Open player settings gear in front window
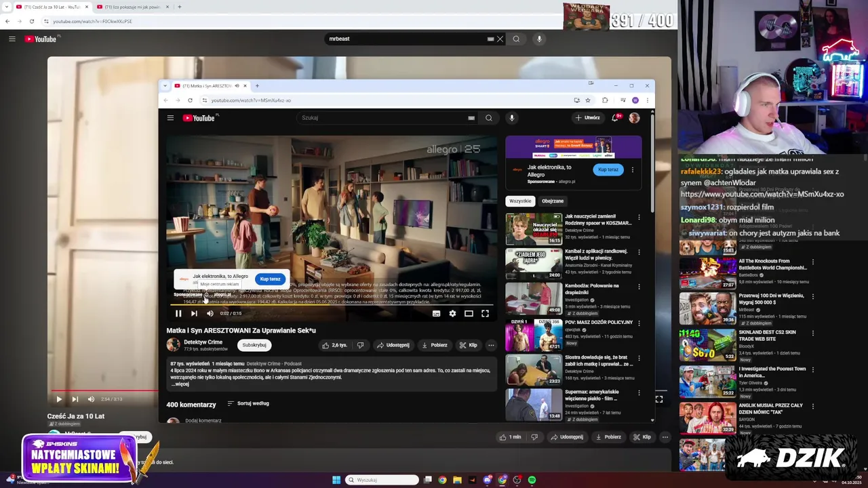Viewport: 868px width, 488px height. pyautogui.click(x=452, y=313)
